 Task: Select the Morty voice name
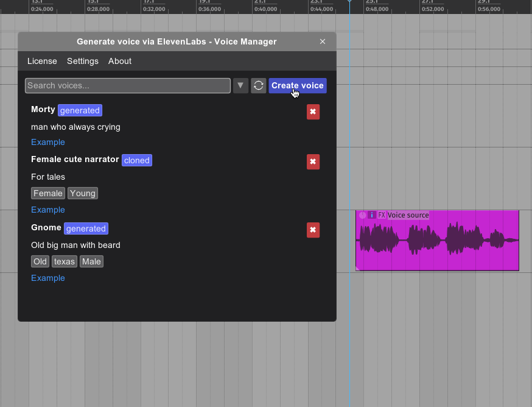click(43, 110)
